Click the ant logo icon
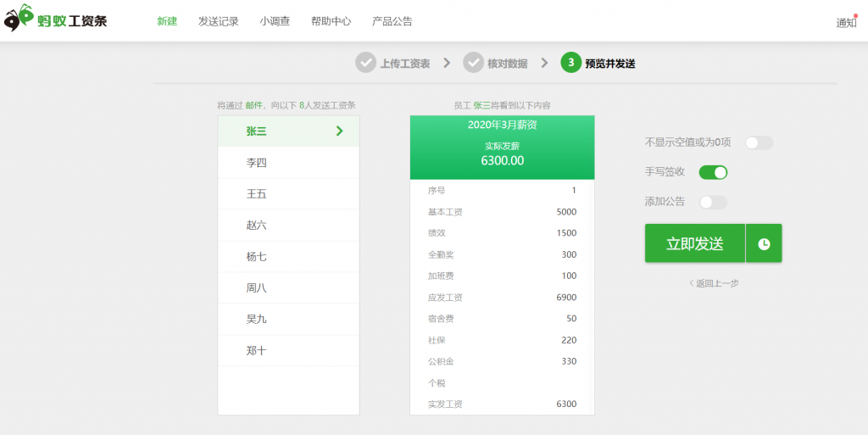The height and width of the screenshot is (435, 868). click(19, 19)
